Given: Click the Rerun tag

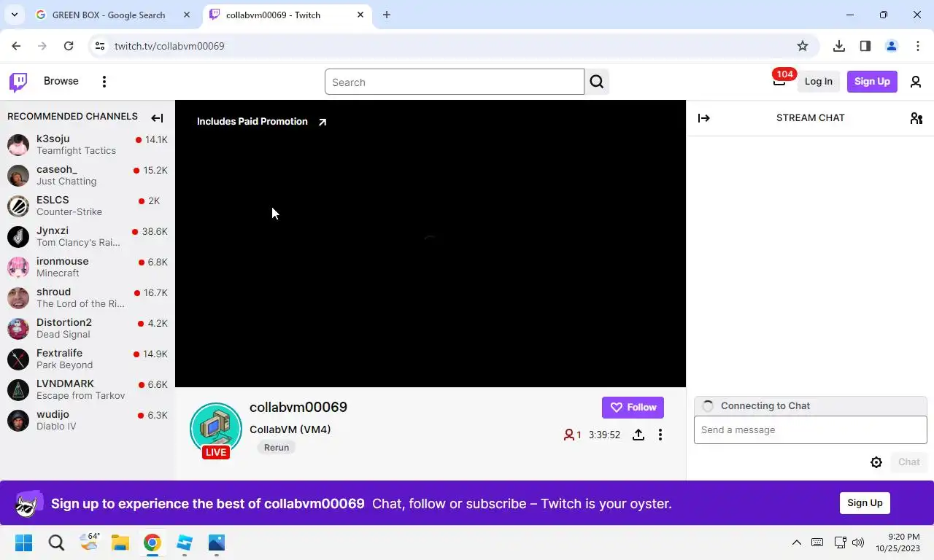Looking at the screenshot, I should click(x=277, y=448).
